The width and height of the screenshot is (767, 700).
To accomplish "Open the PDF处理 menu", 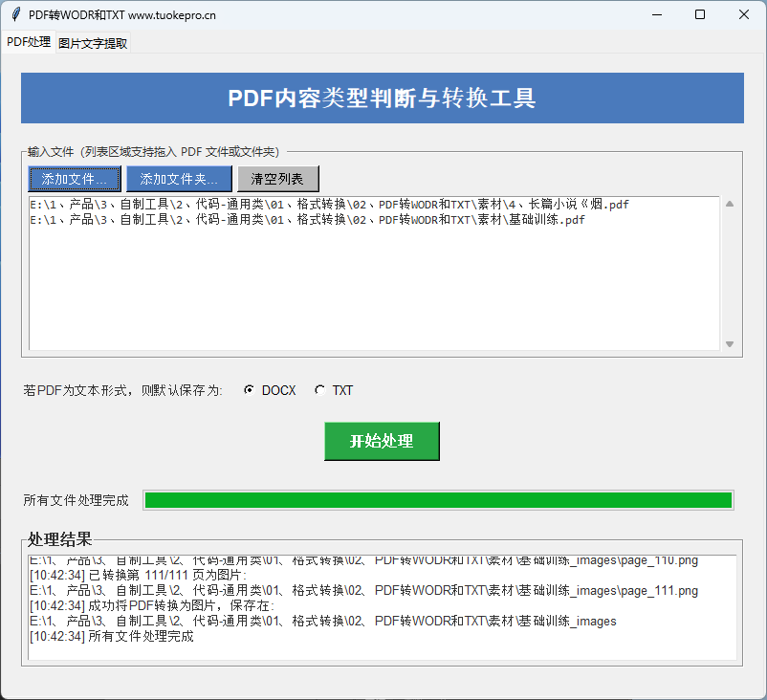I will (x=28, y=42).
